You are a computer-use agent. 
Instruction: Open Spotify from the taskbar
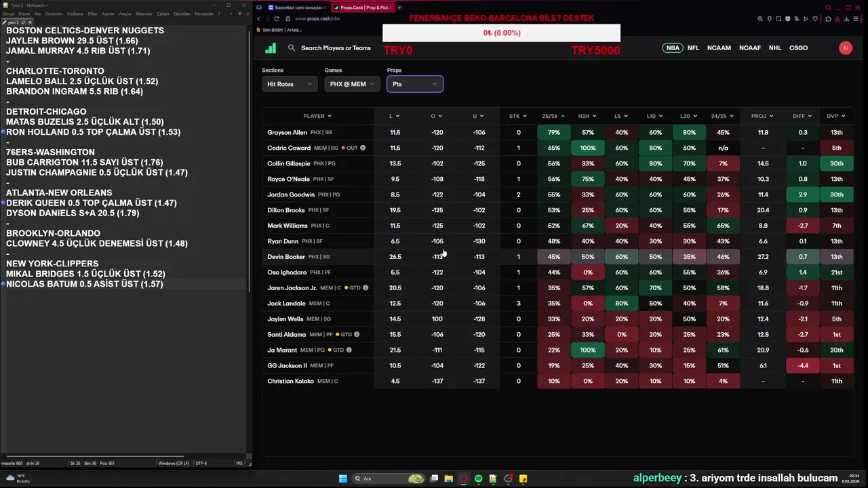click(x=478, y=479)
